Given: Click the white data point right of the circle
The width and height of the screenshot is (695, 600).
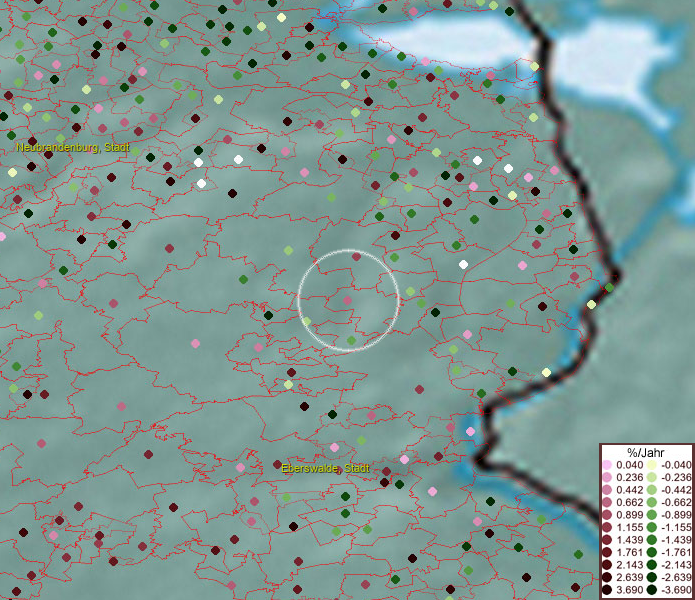Looking at the screenshot, I should (x=464, y=265).
